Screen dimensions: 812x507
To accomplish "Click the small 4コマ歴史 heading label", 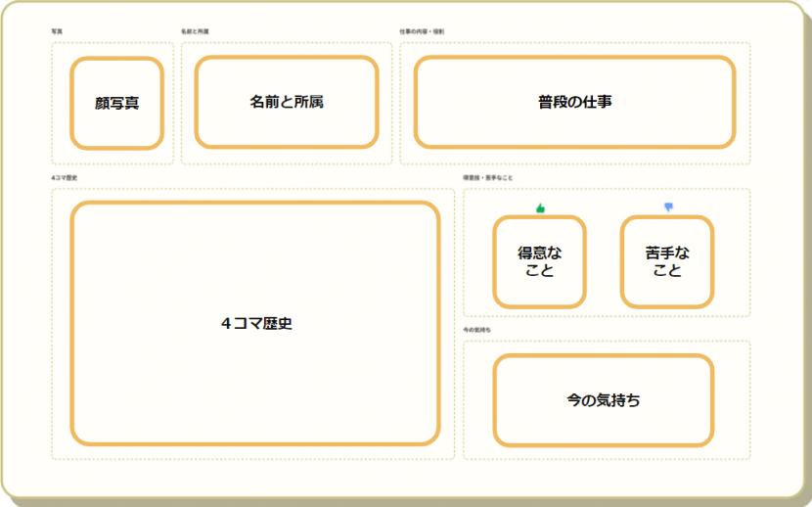I will point(64,178).
